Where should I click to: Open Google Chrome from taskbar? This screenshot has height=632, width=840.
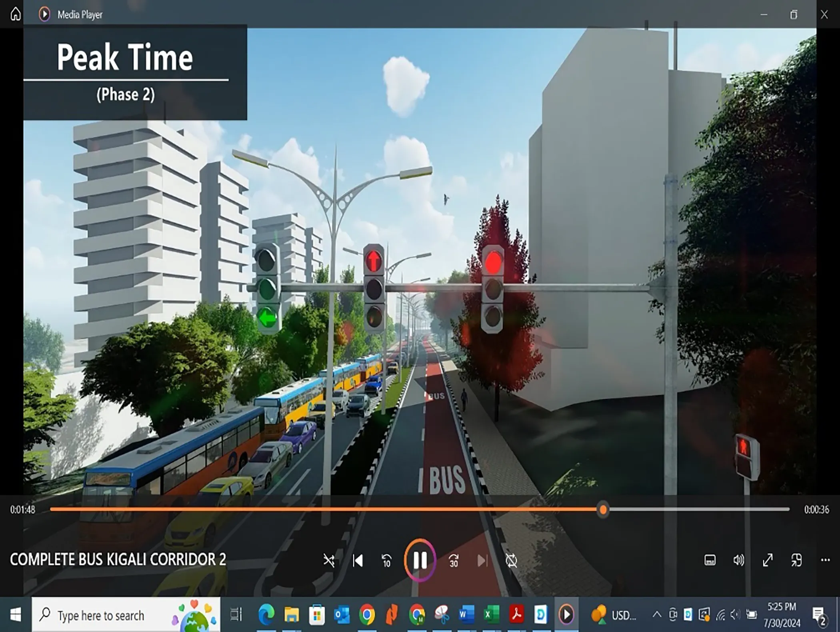tap(367, 615)
